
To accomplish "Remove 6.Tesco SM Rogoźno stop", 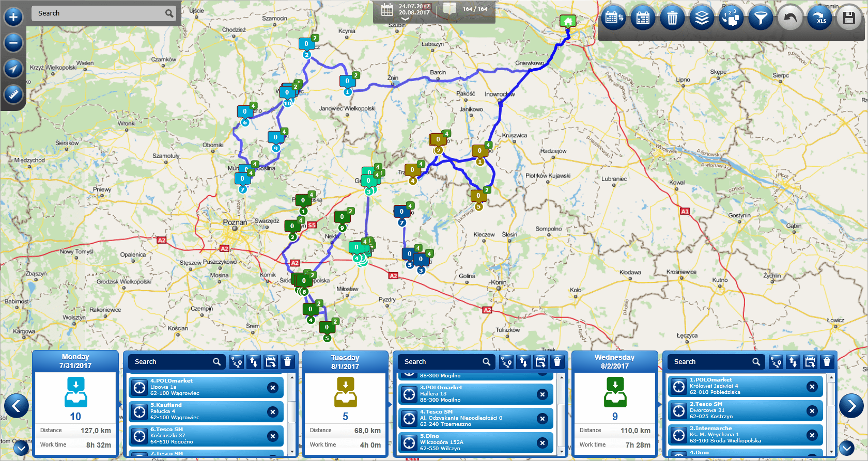I will click(273, 436).
